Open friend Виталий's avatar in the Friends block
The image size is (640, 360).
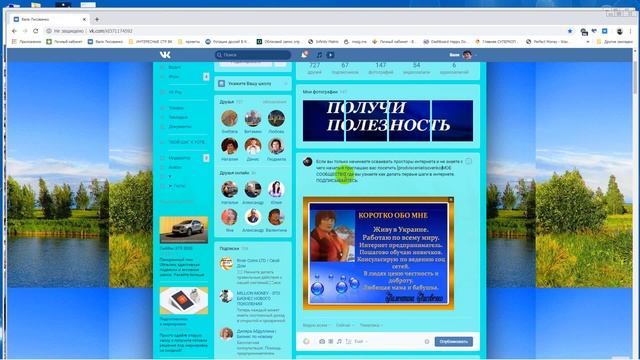pos(253,119)
